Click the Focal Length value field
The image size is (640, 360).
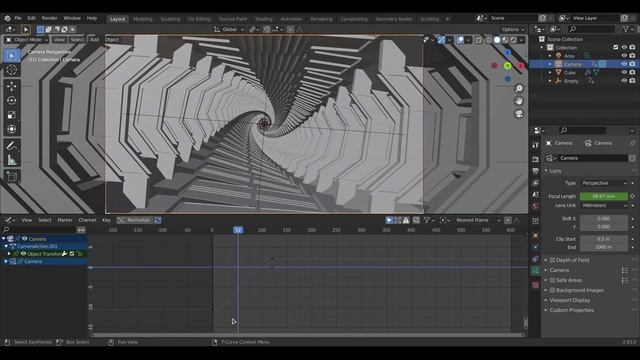pos(604,196)
